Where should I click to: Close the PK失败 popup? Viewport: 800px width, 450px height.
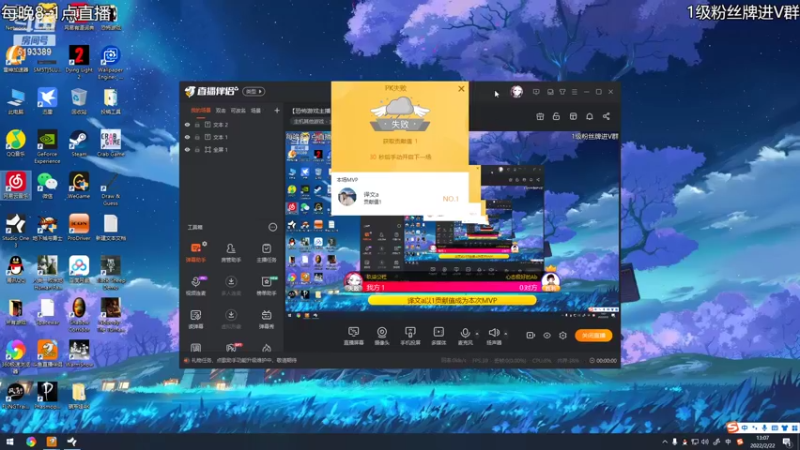461,88
